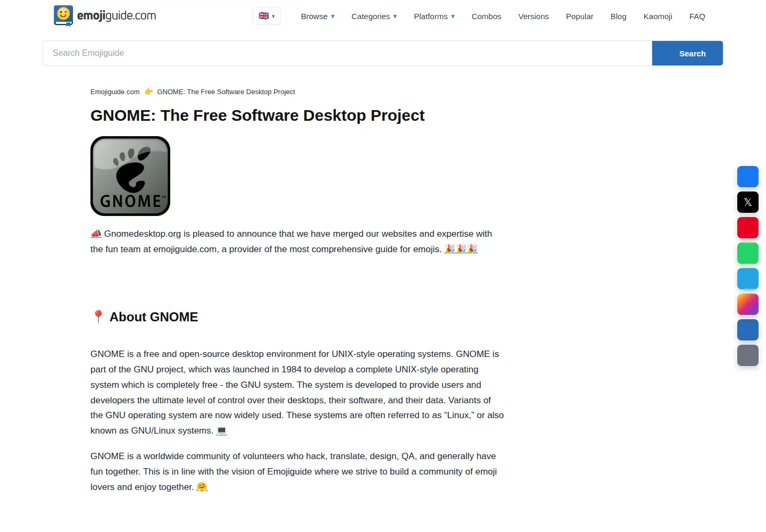The height and width of the screenshot is (532, 766).
Task: Click the dark blue share button
Action: [x=747, y=330]
